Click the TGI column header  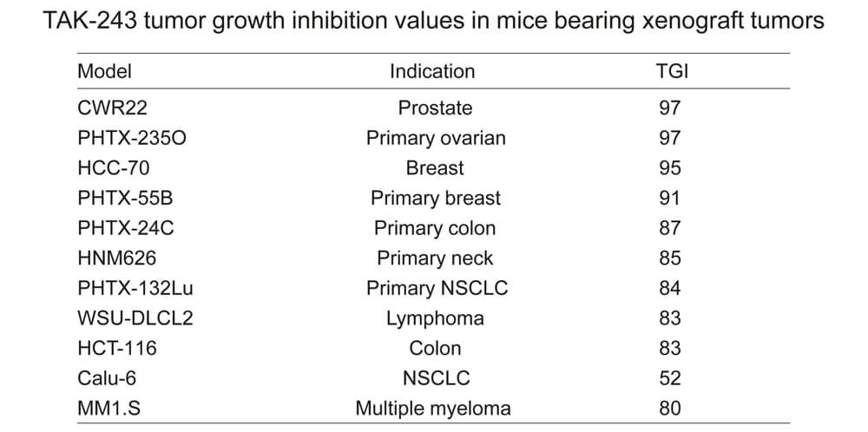tap(672, 71)
